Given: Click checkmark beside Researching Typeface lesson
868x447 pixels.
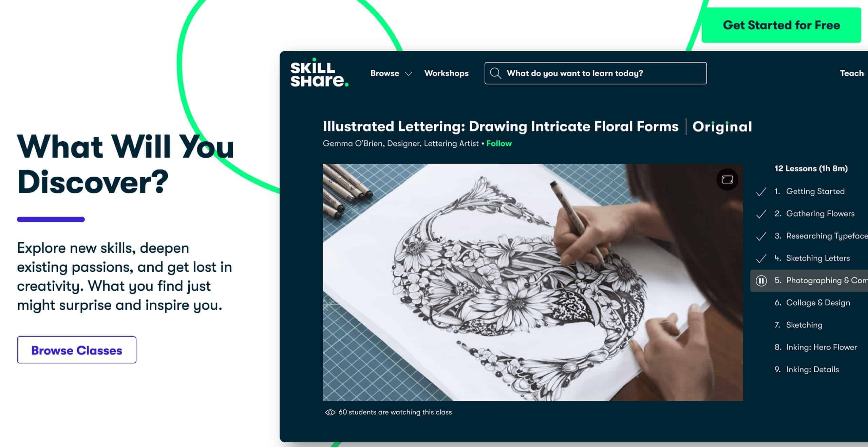Looking at the screenshot, I should point(761,236).
